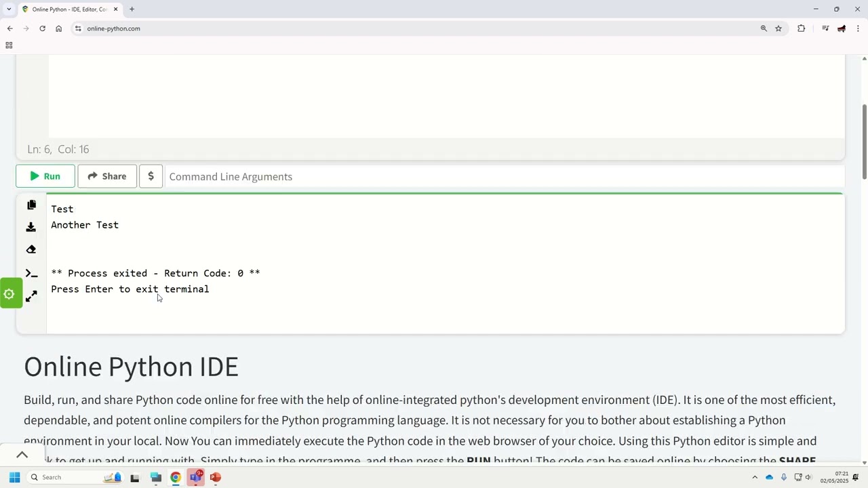Screen dimensions: 868x488
Task: Select the Online Python browser tab
Action: (68, 9)
